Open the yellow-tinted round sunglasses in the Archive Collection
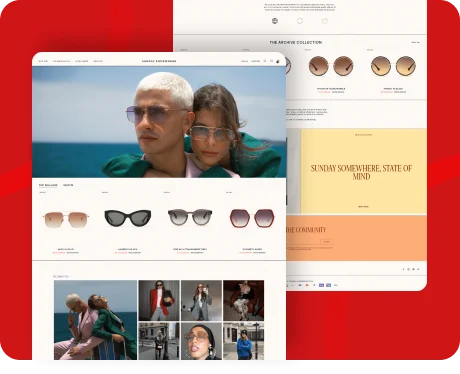 (393, 66)
